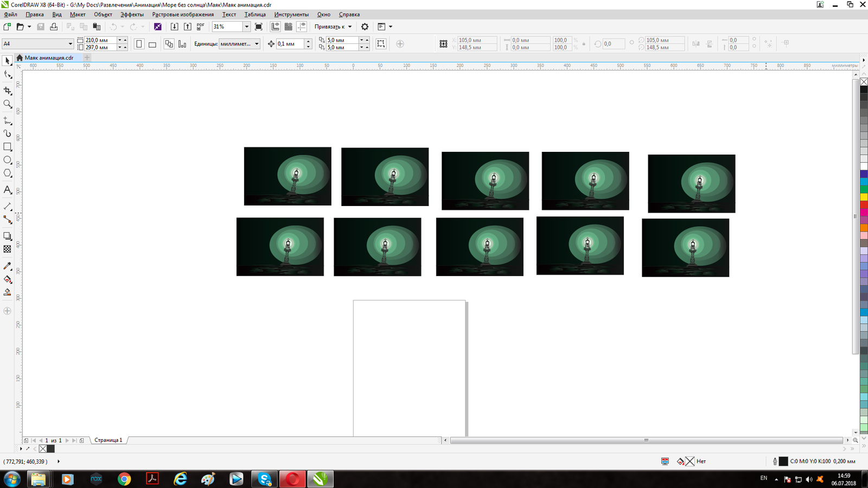Open the Инструменты menu
Image resolution: width=868 pixels, height=488 pixels.
point(291,15)
